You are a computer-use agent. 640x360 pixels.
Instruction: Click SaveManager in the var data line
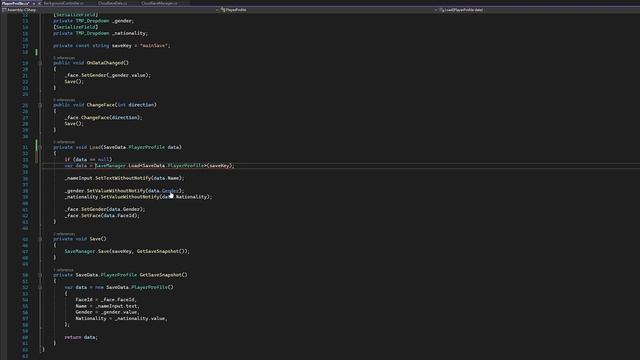pos(110,166)
